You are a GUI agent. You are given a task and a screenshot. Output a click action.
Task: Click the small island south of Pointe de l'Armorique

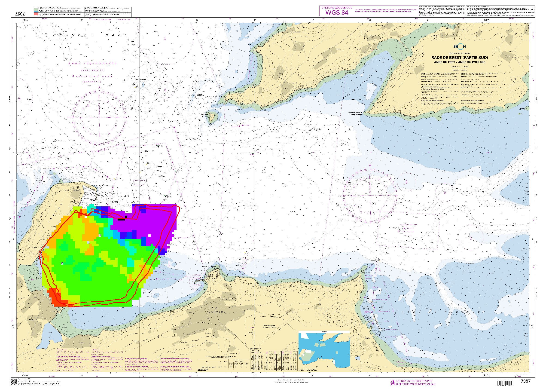pyautogui.click(x=212, y=117)
